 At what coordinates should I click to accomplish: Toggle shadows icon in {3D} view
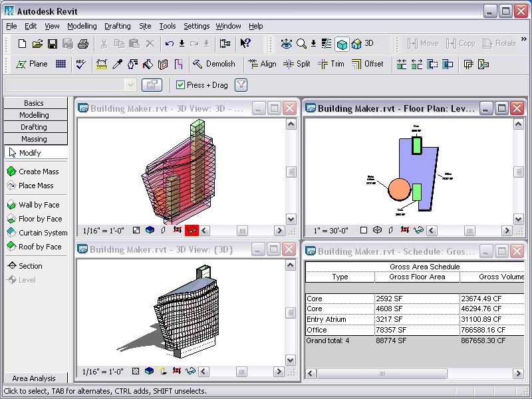(x=163, y=371)
